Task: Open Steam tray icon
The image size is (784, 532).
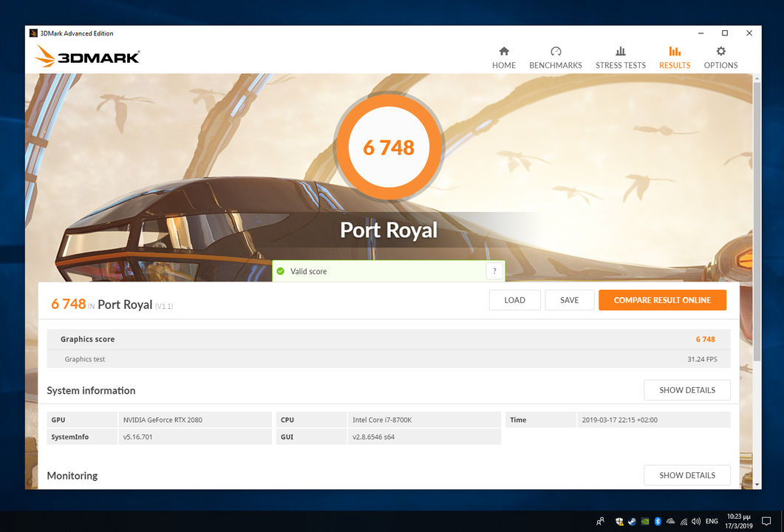Action: [632, 522]
